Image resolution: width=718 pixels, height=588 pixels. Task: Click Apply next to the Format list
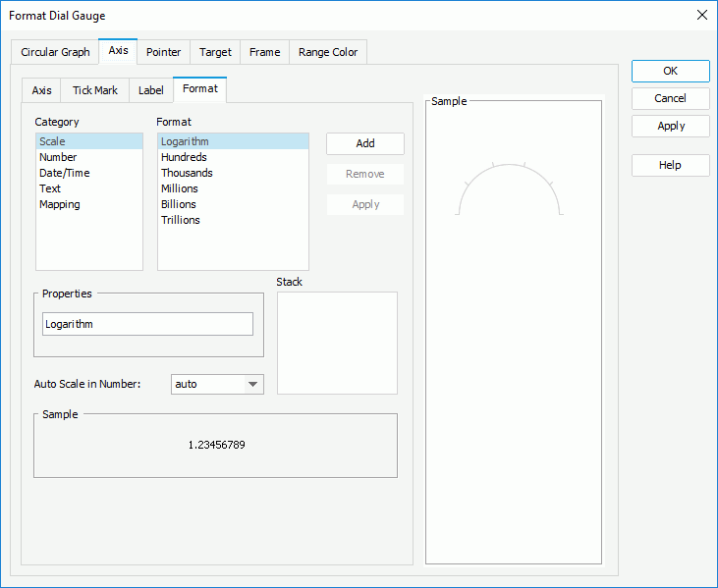(365, 204)
